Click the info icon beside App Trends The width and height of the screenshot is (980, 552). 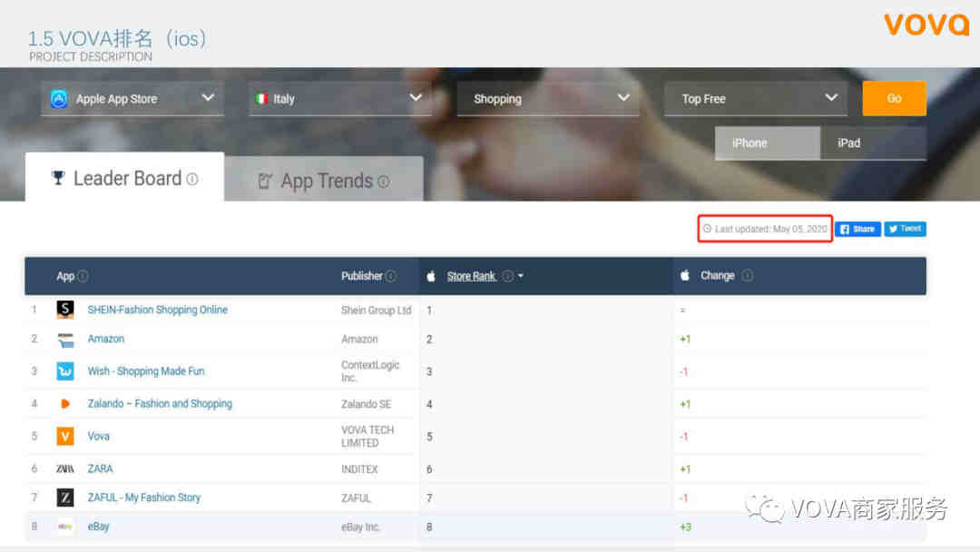tap(384, 182)
